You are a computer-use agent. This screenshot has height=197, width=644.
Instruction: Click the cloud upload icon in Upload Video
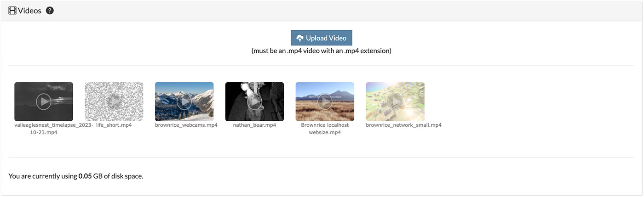click(300, 38)
